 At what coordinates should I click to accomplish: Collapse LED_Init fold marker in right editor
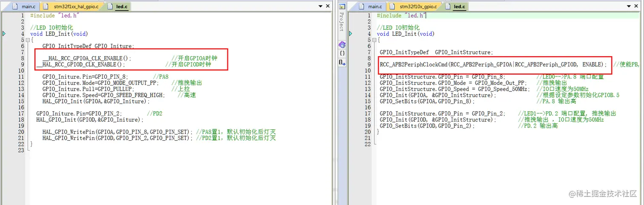pos(374,40)
